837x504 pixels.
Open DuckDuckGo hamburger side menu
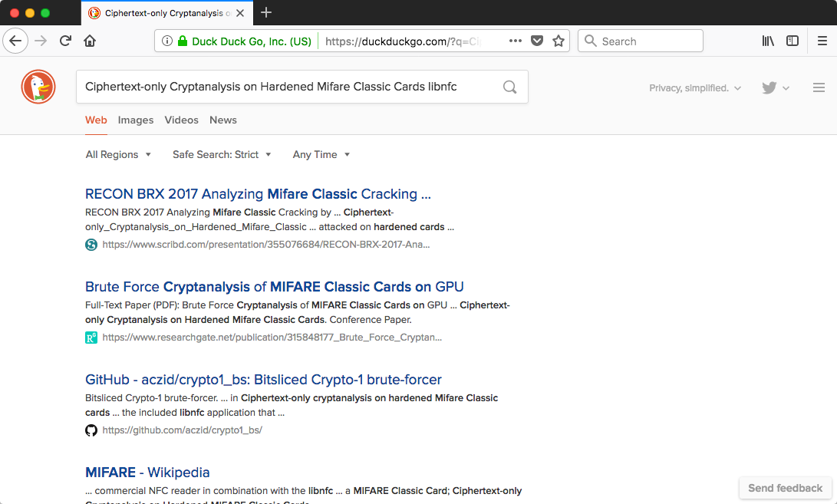tap(819, 87)
